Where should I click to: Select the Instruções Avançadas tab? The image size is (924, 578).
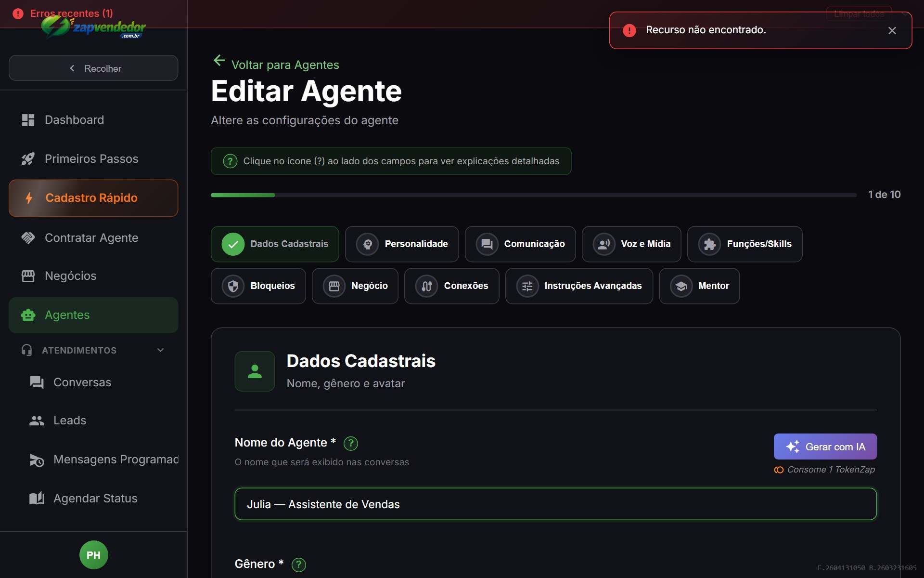[x=579, y=286]
